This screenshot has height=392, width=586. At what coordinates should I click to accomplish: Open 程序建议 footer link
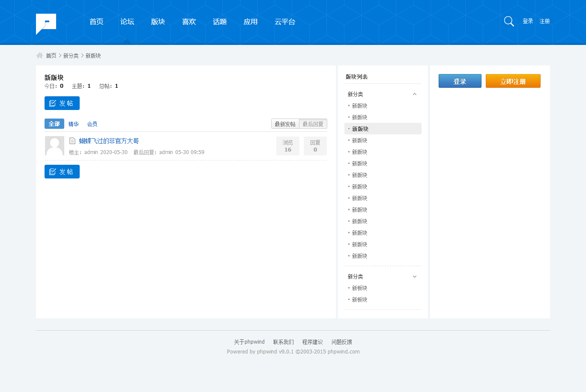click(x=313, y=342)
